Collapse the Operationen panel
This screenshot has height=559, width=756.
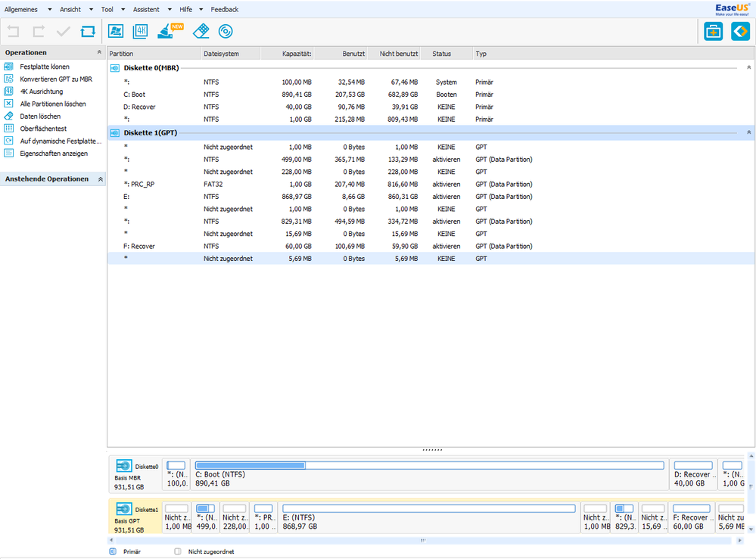99,53
